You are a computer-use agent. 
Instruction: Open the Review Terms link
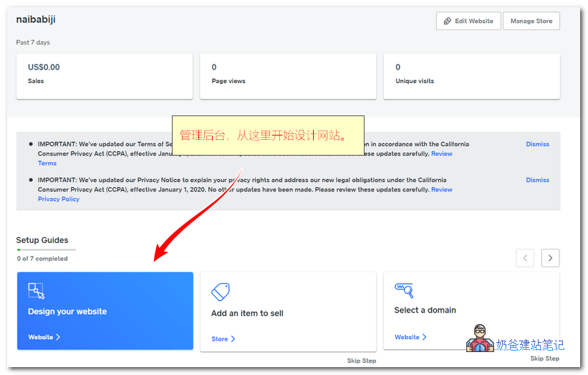click(x=441, y=153)
